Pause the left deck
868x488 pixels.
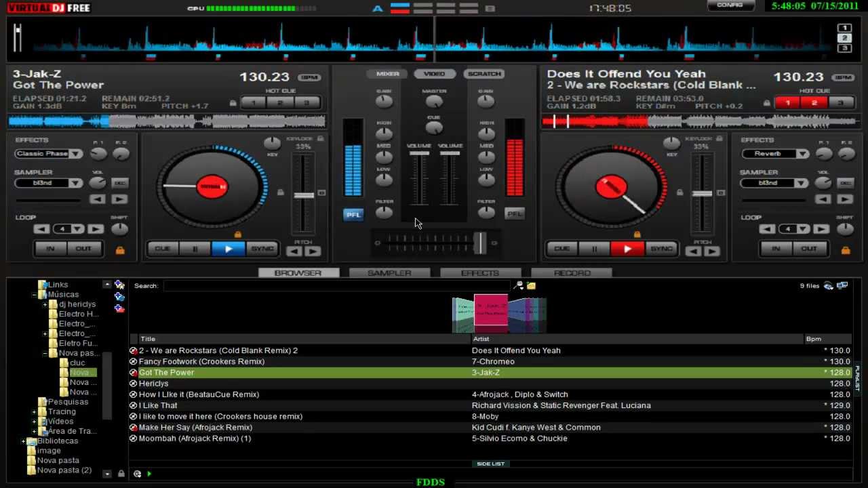195,249
